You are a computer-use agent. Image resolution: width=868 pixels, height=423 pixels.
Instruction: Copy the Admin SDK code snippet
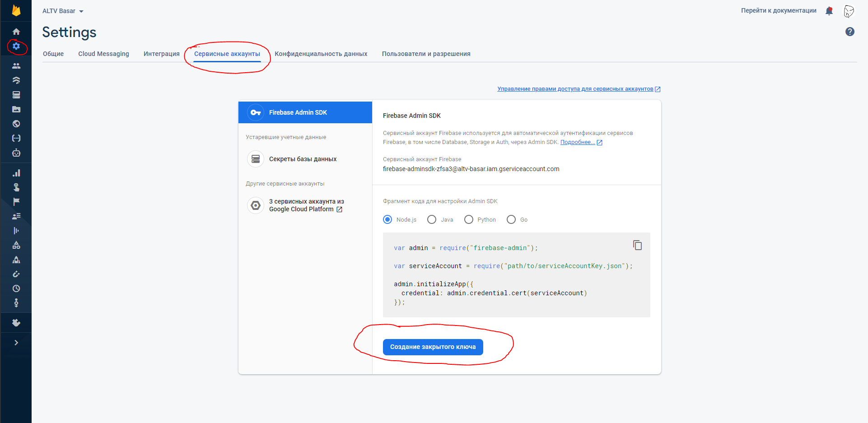pos(637,245)
